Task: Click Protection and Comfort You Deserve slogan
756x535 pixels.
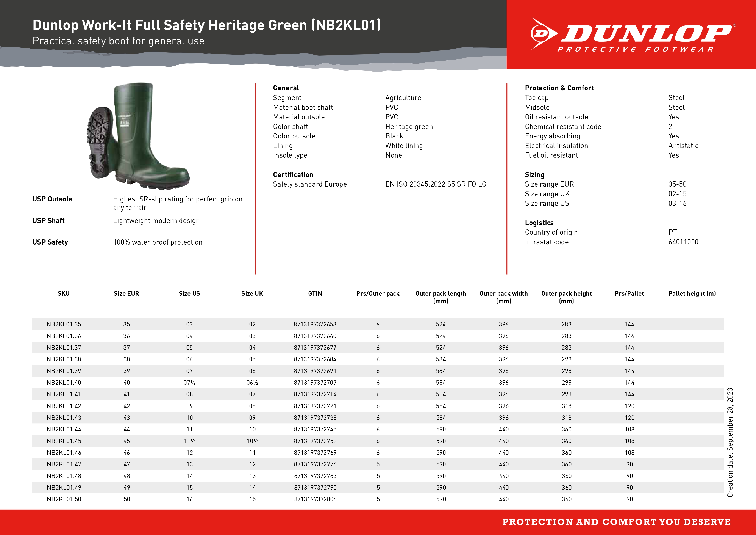Action: (x=616, y=522)
